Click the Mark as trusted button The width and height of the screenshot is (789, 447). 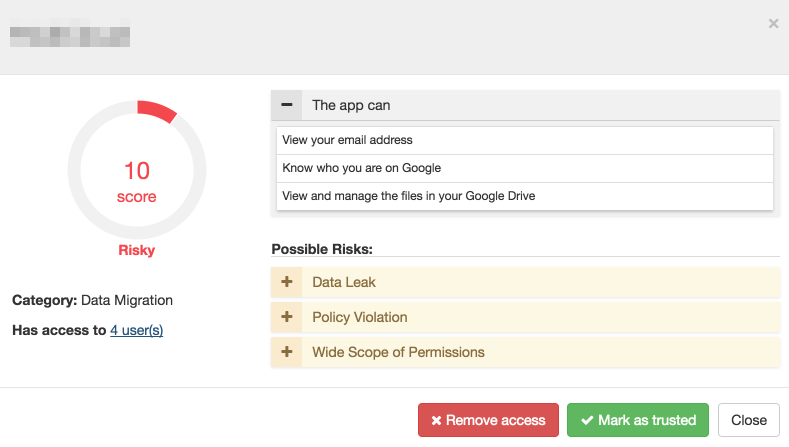[x=638, y=420]
